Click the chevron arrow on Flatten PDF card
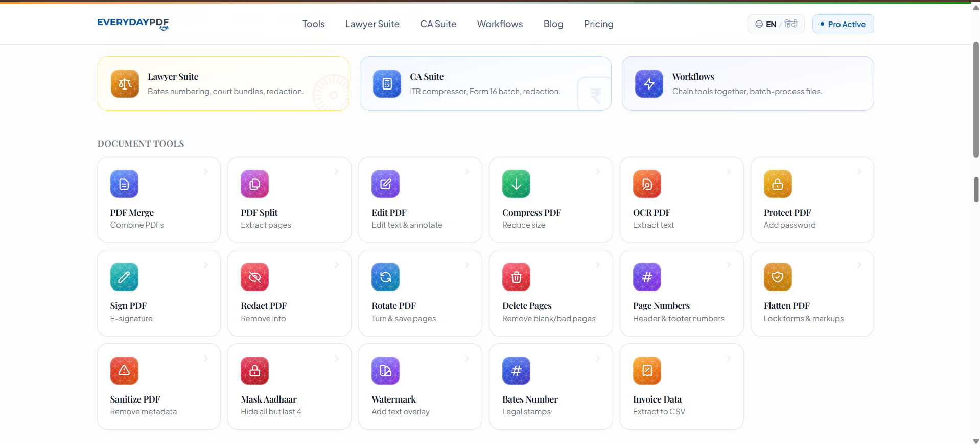 [x=859, y=265]
